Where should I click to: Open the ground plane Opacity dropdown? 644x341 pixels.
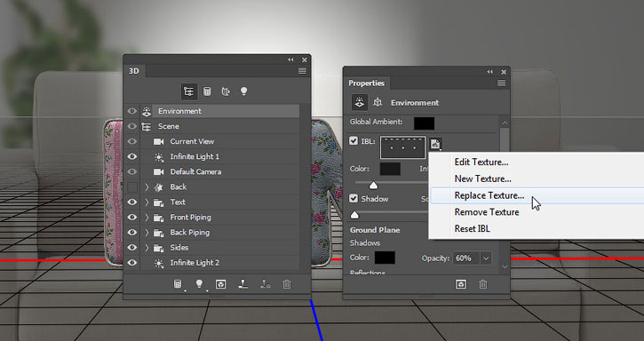click(x=486, y=258)
